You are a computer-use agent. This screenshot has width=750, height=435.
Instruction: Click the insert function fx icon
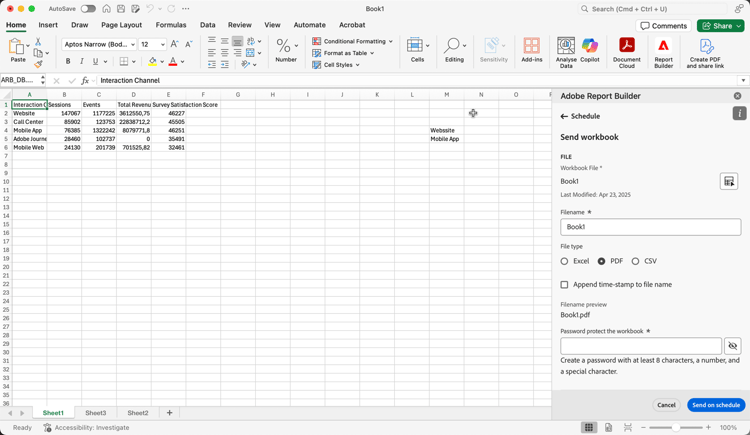click(x=85, y=80)
